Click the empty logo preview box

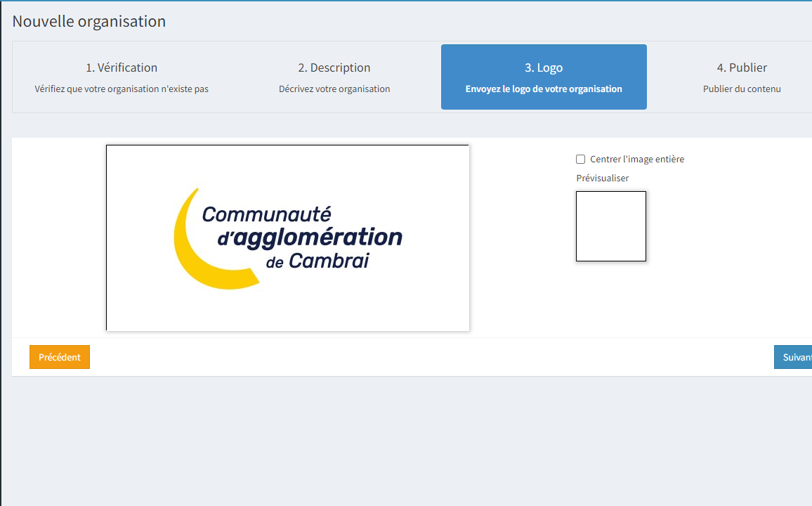611,226
